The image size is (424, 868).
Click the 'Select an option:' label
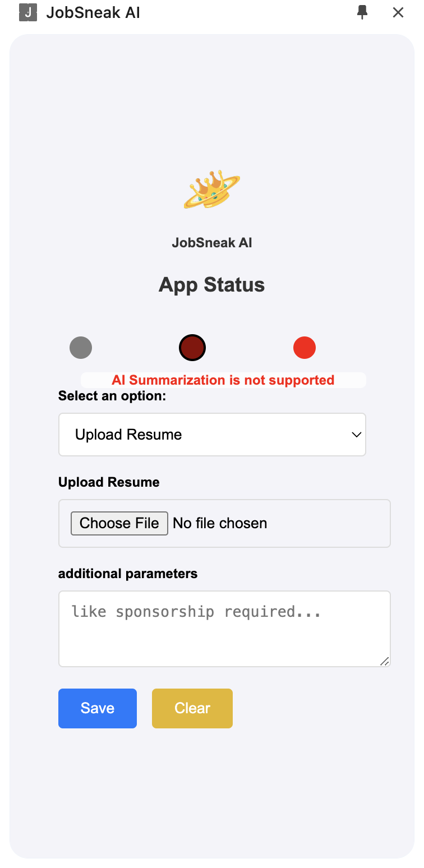(112, 396)
